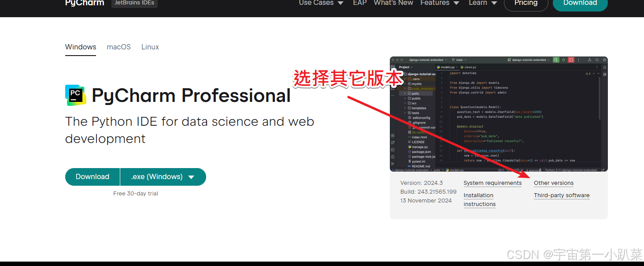Viewport: 644px width, 266px height.
Task: Click the Pricing button
Action: [526, 4]
